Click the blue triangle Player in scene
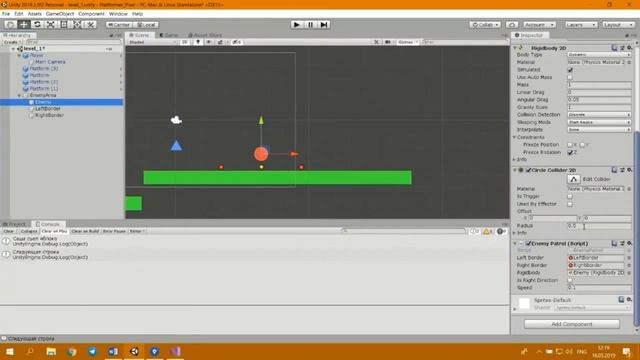Viewport: 640px width, 360px height. click(x=176, y=146)
